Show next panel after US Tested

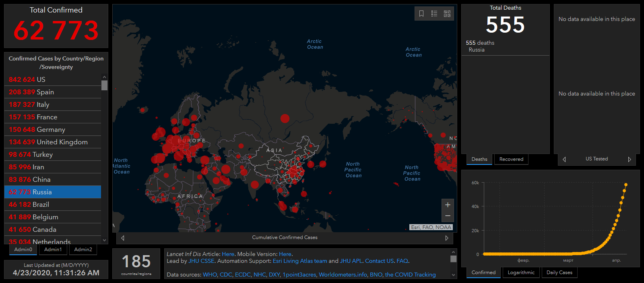coord(630,159)
